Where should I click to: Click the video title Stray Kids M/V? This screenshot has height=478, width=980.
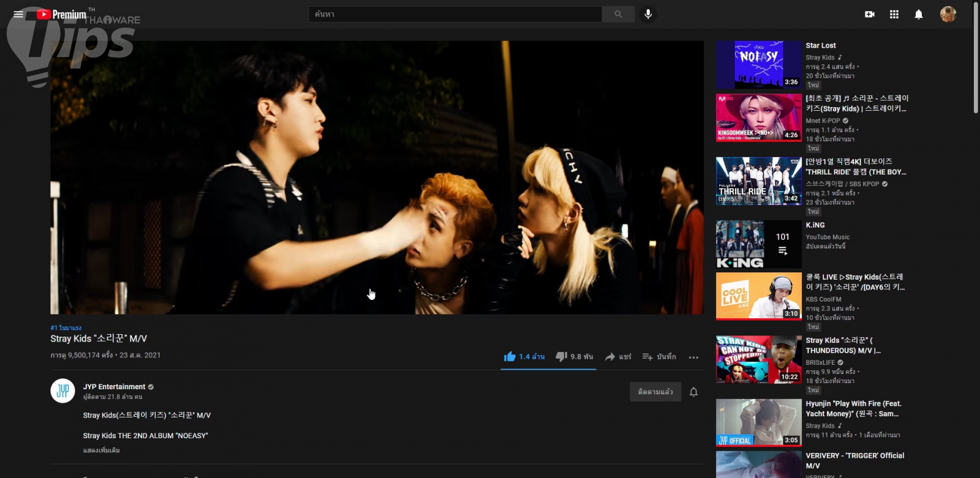coord(99,338)
